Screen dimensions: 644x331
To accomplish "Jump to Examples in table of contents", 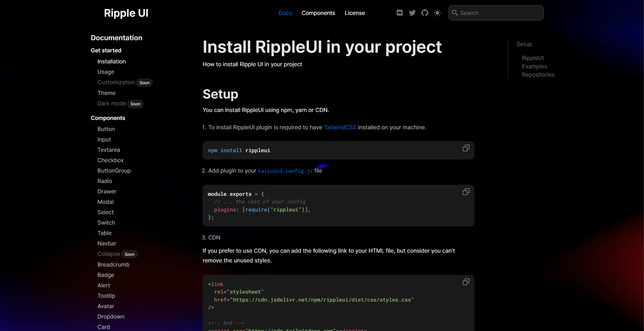I will [534, 66].
